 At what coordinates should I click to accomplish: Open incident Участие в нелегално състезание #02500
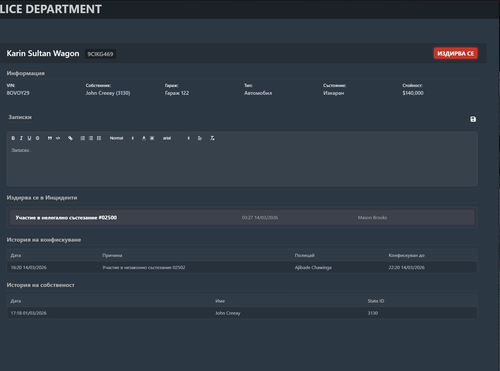tap(242, 218)
